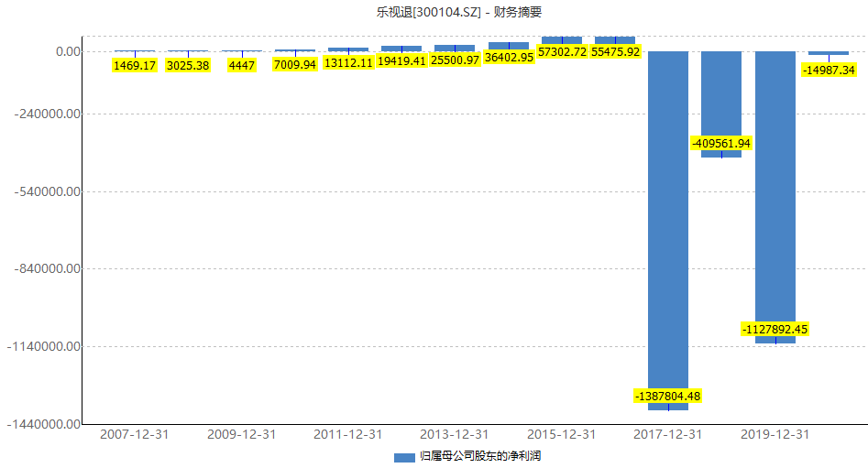
Task: Click the x-axis label 2019-12-31
Action: point(775,435)
